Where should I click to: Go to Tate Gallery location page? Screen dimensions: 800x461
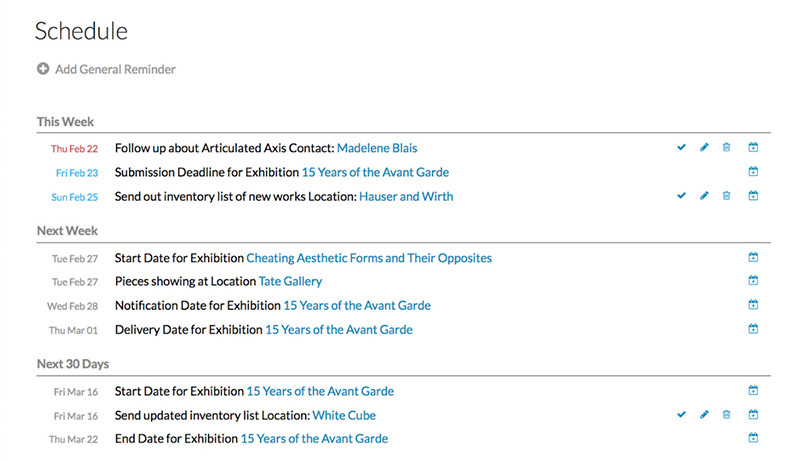[290, 281]
